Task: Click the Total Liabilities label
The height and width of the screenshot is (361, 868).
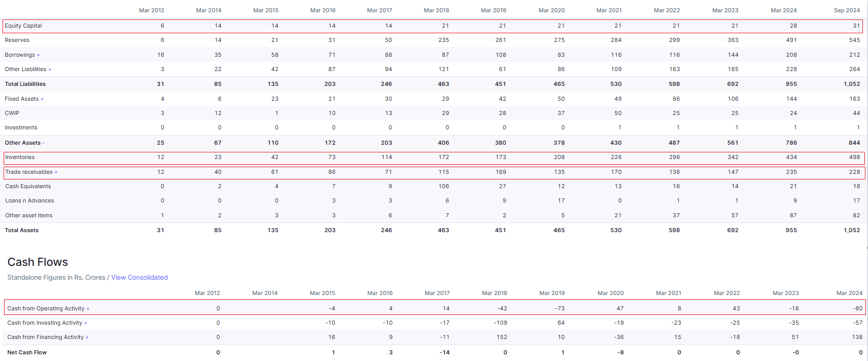Action: tap(26, 84)
